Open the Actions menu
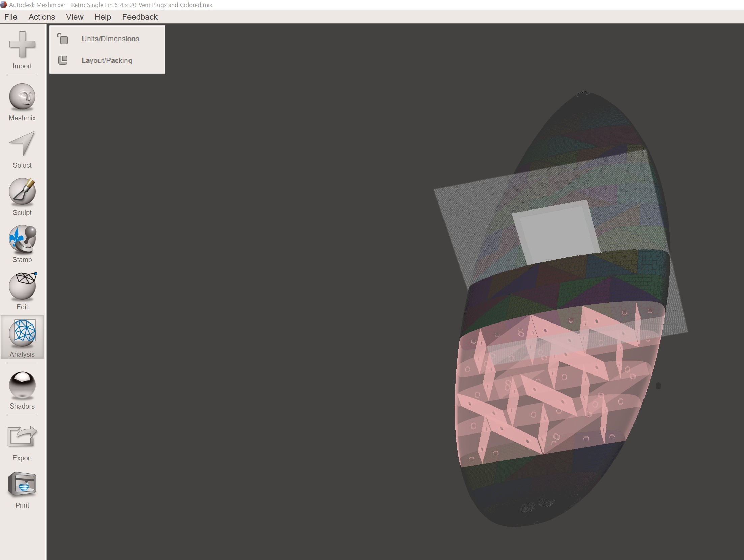 (41, 17)
